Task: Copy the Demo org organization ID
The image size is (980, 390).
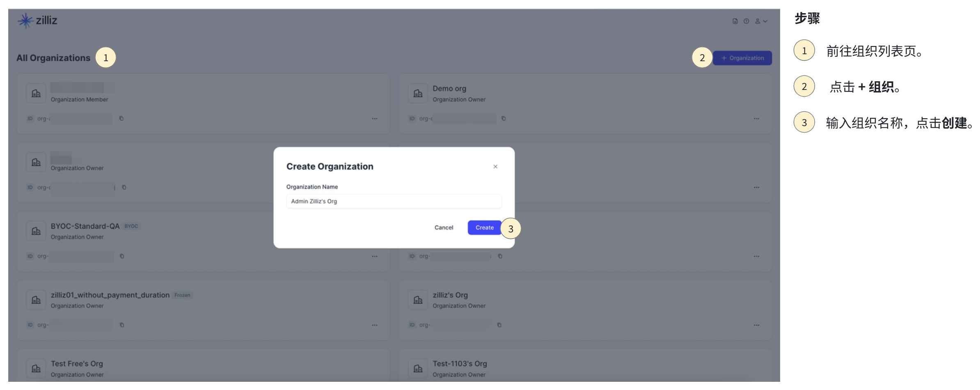Action: click(x=504, y=119)
